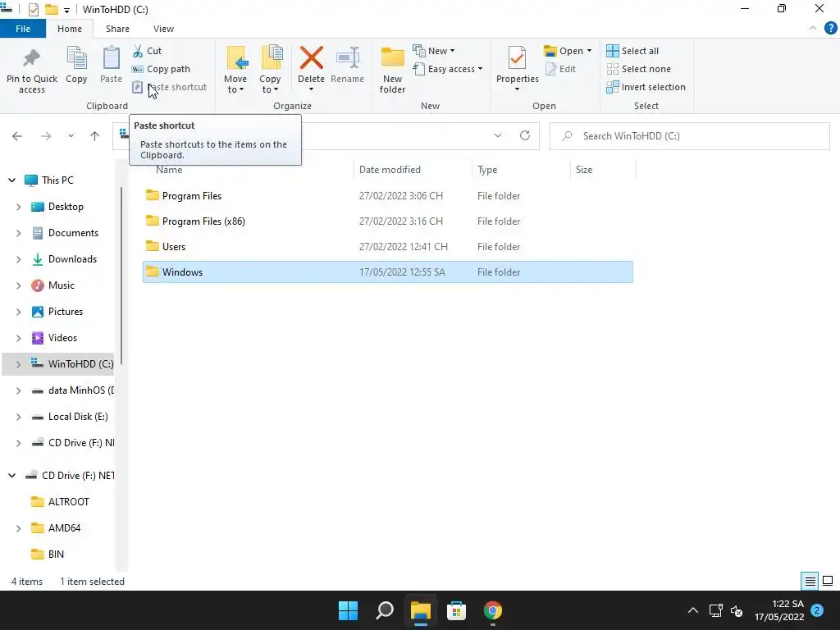840x630 pixels.
Task: Click Paste shortcut in the ribbon
Action: click(x=169, y=87)
